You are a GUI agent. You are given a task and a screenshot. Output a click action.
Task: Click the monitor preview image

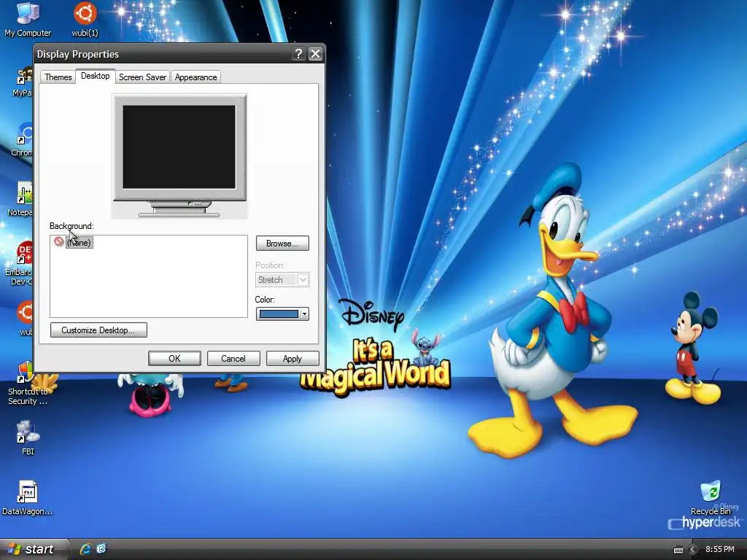point(179,156)
